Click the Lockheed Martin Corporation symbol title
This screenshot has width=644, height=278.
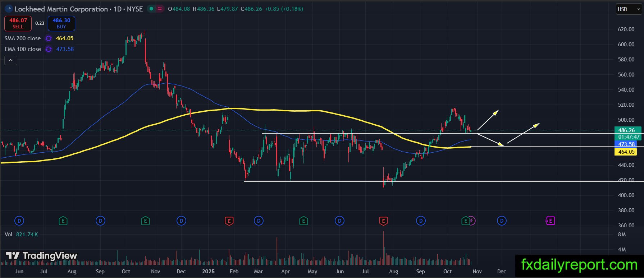pos(61,9)
